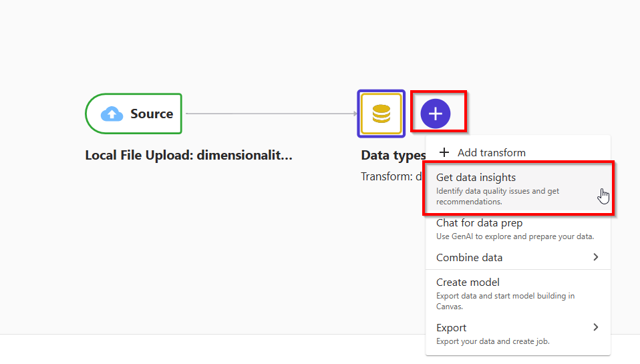Viewport: 640px width, 364px height.
Task: Click 'Export your data and create job' description
Action: click(x=492, y=342)
